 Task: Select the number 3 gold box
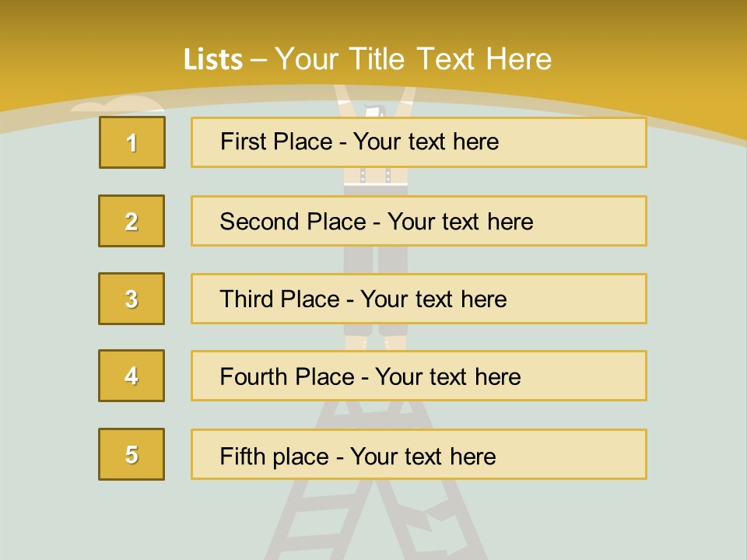pos(132,299)
